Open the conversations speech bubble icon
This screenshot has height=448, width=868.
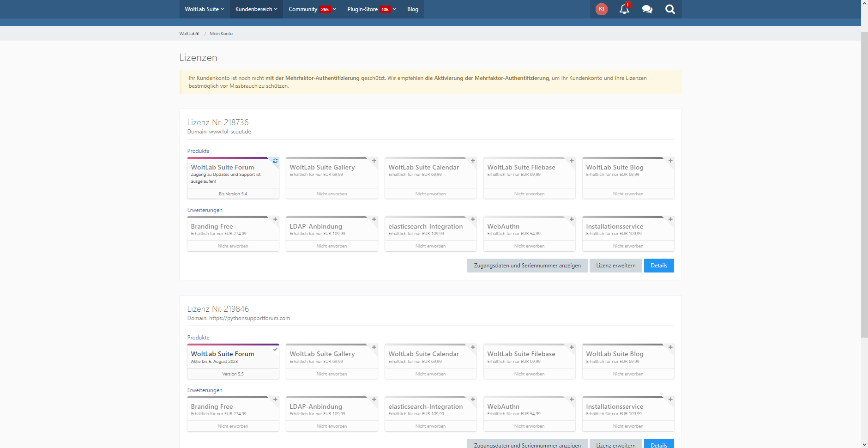[647, 9]
